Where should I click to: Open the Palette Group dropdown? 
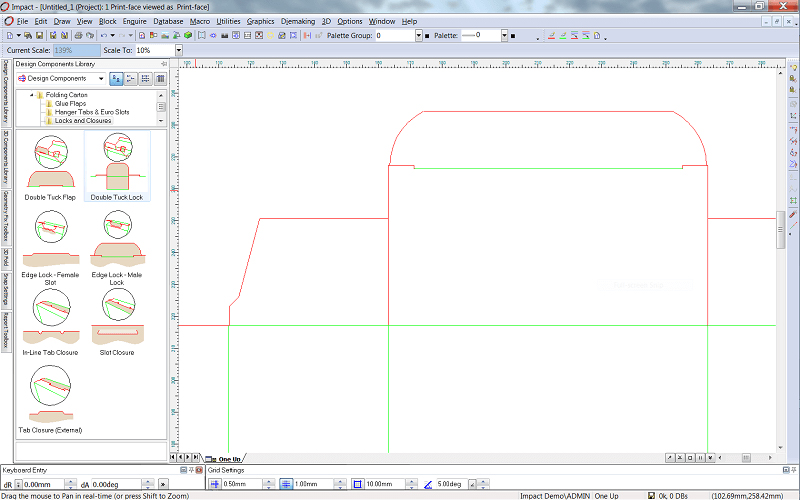[x=420, y=36]
